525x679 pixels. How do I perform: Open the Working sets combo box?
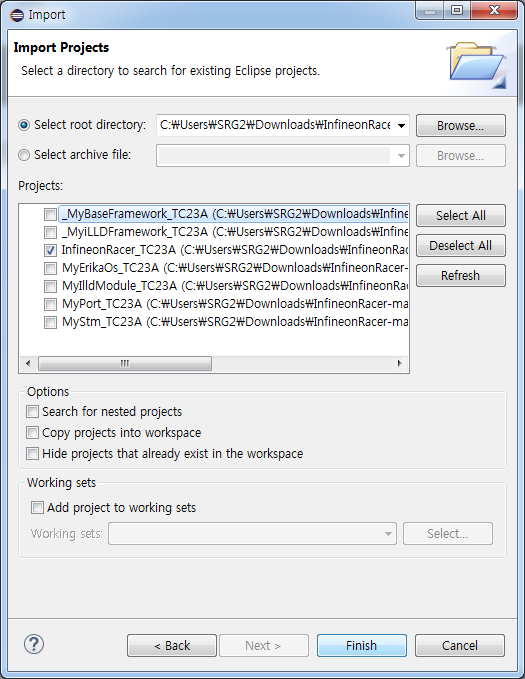tap(252, 534)
